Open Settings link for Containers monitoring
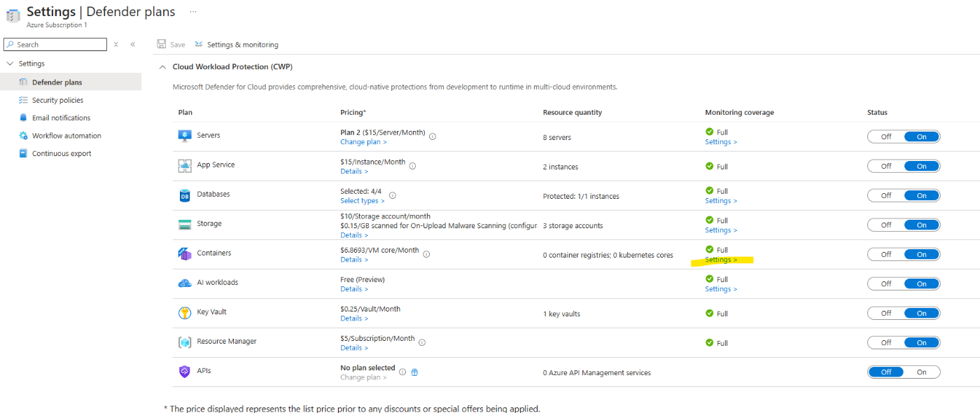 pos(721,259)
